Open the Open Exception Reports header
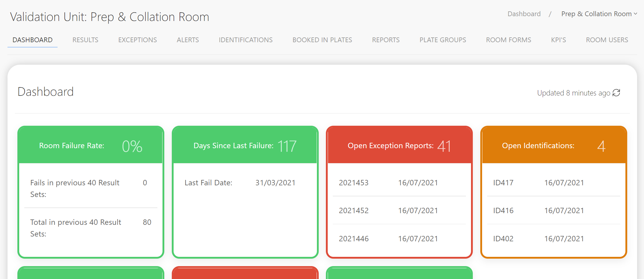644x279 pixels. 399,145
